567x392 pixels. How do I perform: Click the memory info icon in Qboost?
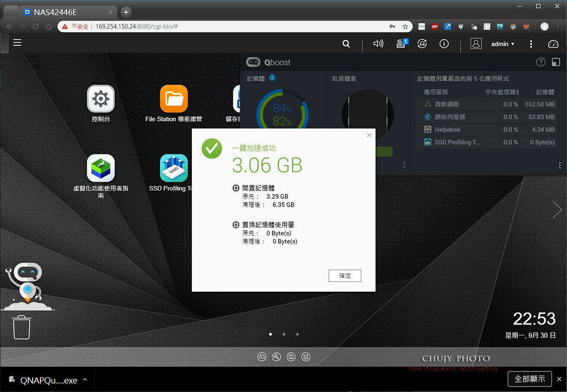pyautogui.click(x=272, y=78)
